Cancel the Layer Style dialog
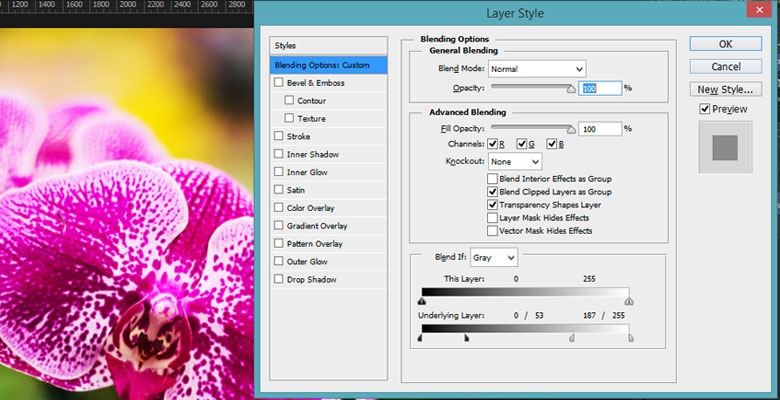The height and width of the screenshot is (400, 780). (x=725, y=66)
